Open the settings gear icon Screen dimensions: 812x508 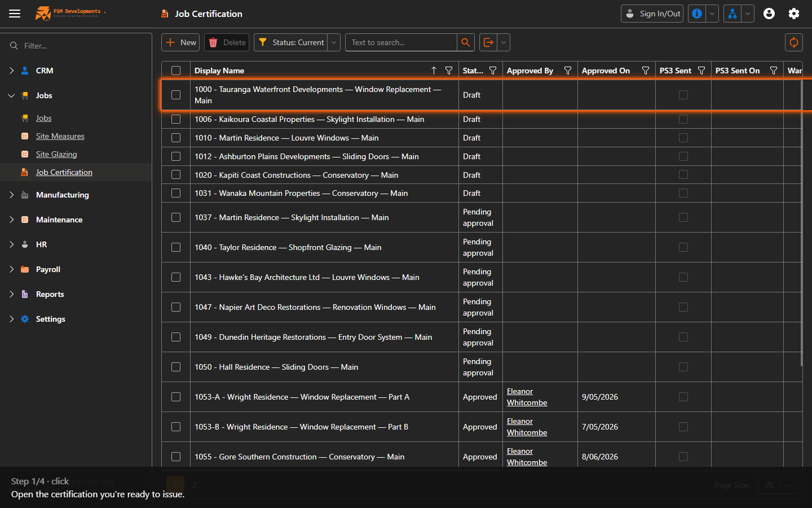[x=794, y=14]
